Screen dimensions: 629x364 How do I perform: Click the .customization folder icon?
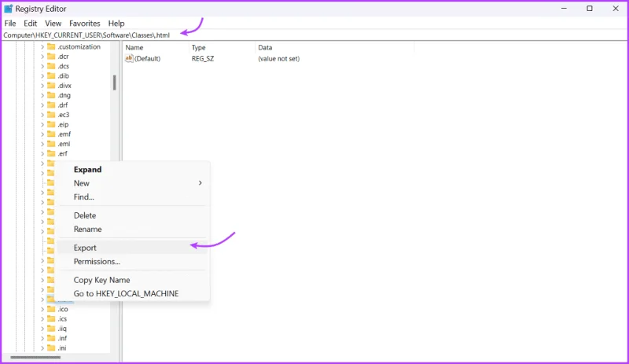[x=51, y=46]
